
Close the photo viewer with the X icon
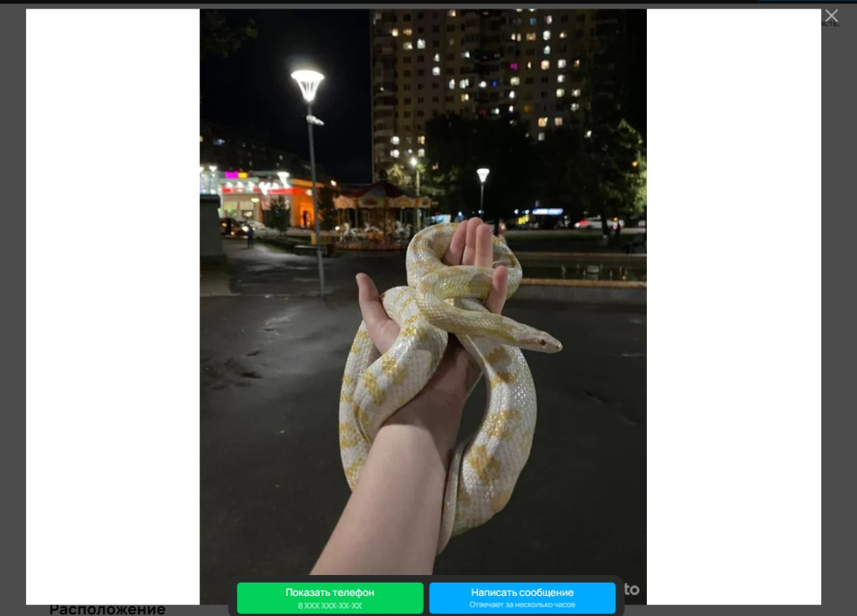coord(831,16)
